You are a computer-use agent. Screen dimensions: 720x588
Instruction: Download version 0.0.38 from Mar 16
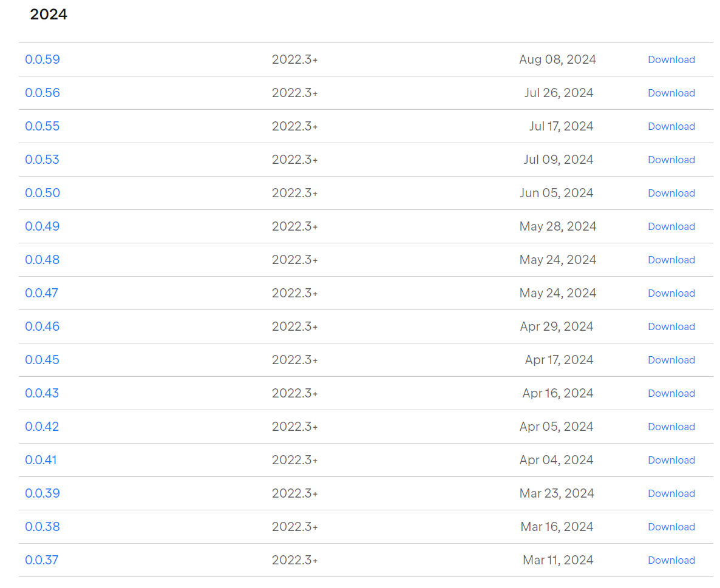671,527
